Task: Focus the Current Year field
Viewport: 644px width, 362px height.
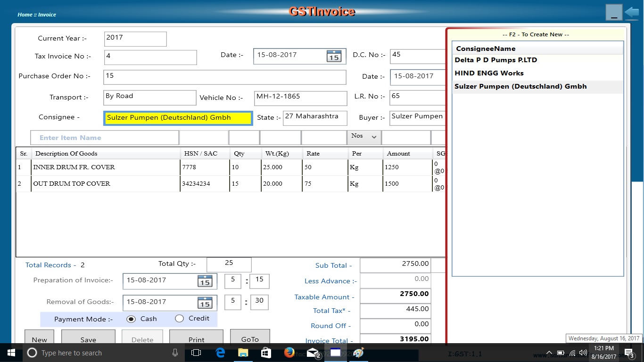Action: coord(135,39)
